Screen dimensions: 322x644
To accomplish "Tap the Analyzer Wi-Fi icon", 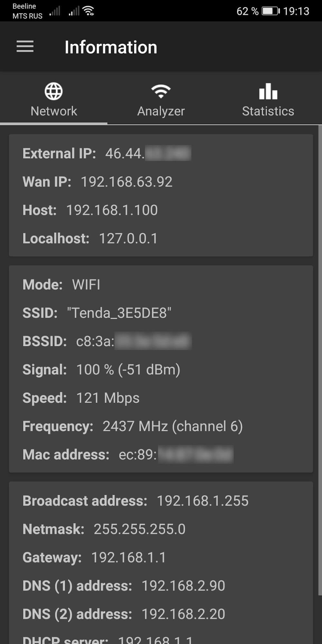I will click(161, 91).
